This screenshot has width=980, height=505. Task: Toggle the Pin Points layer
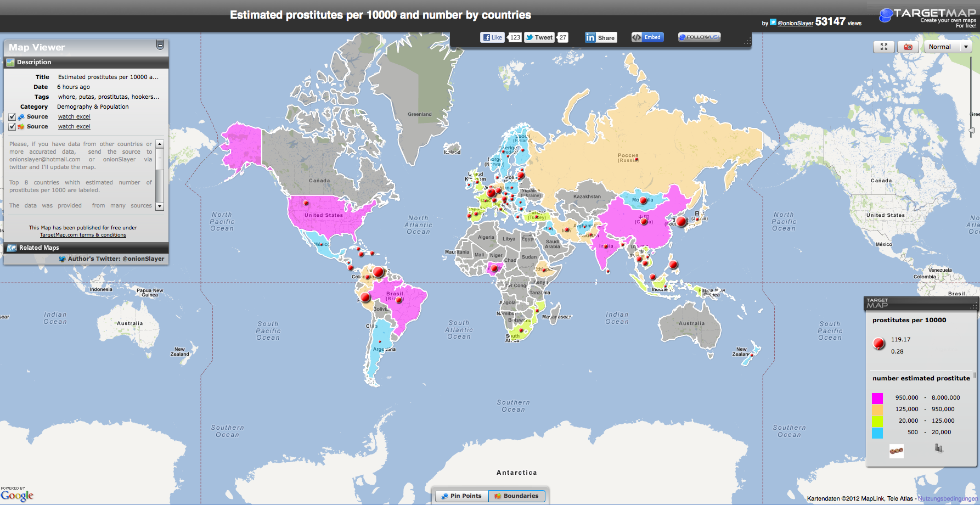tap(461, 496)
